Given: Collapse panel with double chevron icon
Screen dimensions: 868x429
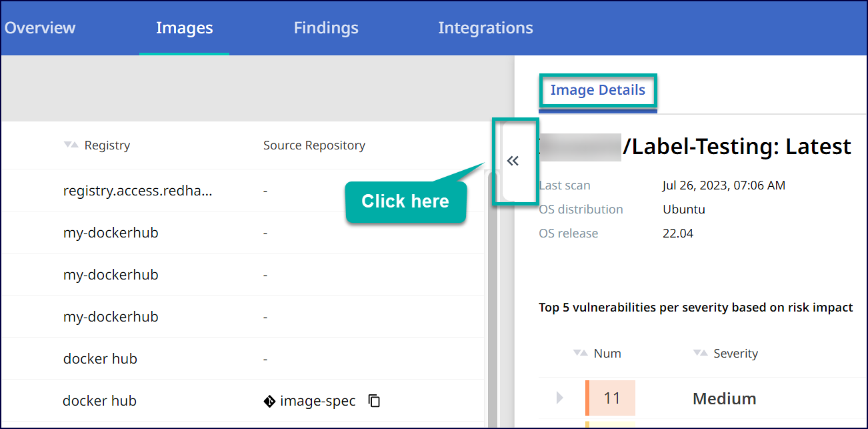Looking at the screenshot, I should 513,161.
